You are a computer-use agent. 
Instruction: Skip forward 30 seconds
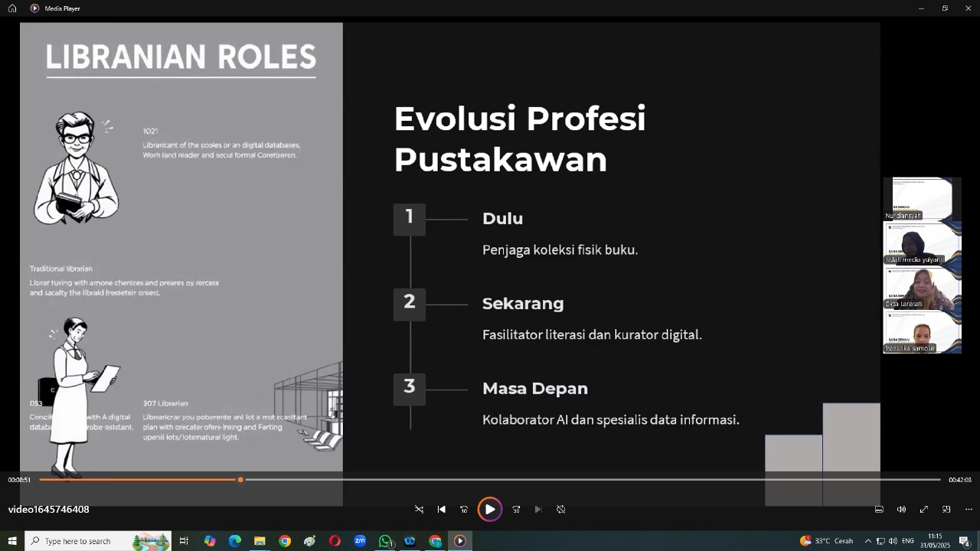pos(516,510)
